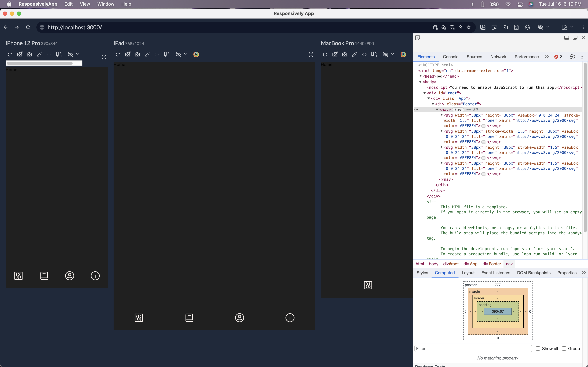The width and height of the screenshot is (588, 367).
Task: Reload the iPhone 12 Pro preview
Action: point(10,54)
